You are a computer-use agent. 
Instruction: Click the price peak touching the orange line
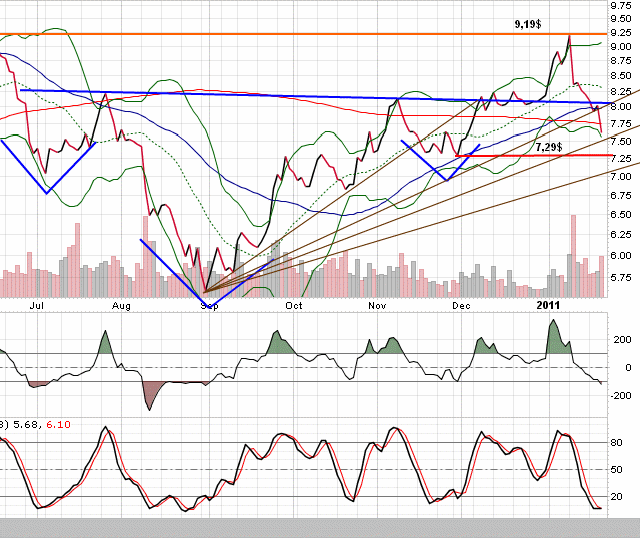click(x=568, y=37)
